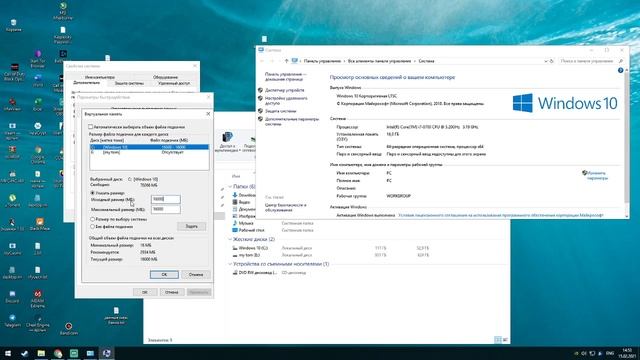This screenshot has height=360, width=640.
Task: Enable automatic paging file size checkbox
Action: coord(91,127)
